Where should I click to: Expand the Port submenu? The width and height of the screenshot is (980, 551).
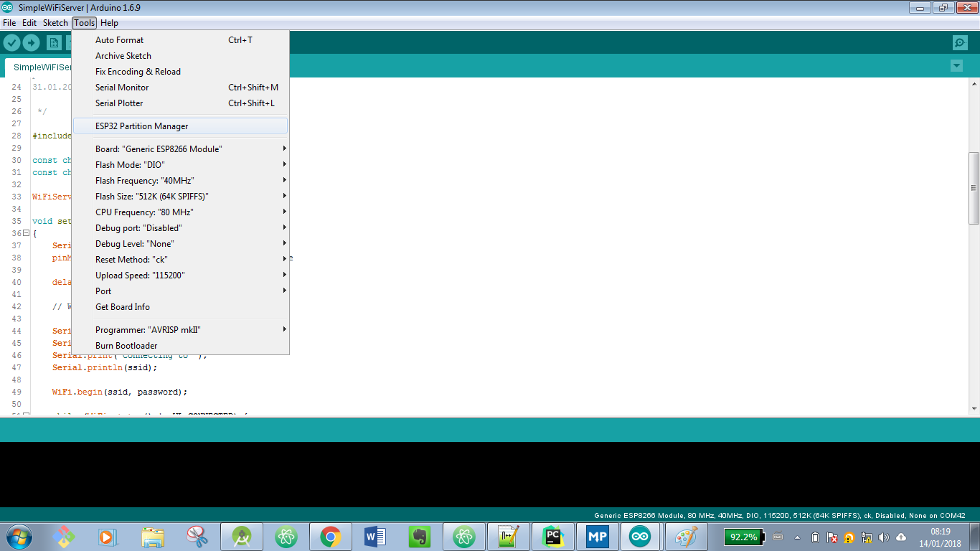(x=181, y=291)
